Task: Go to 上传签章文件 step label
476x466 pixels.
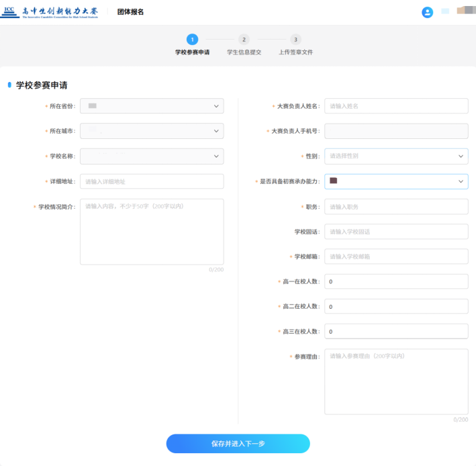Action: pos(295,52)
